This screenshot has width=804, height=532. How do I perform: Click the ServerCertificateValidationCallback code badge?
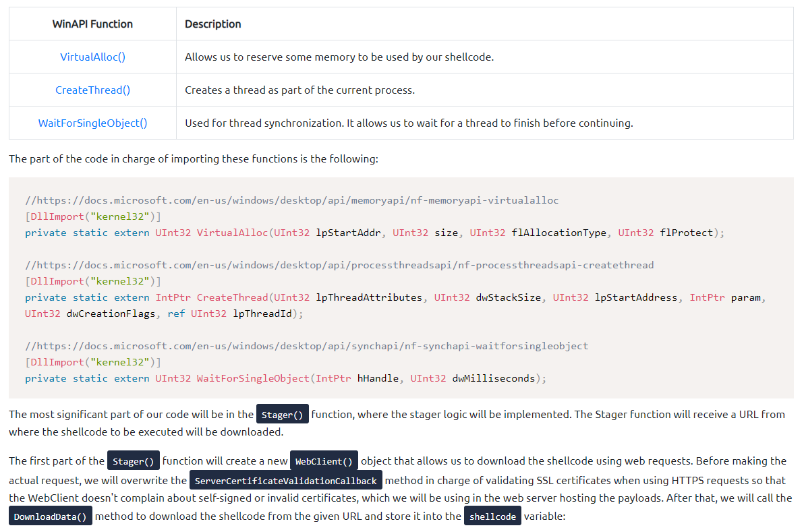286,481
